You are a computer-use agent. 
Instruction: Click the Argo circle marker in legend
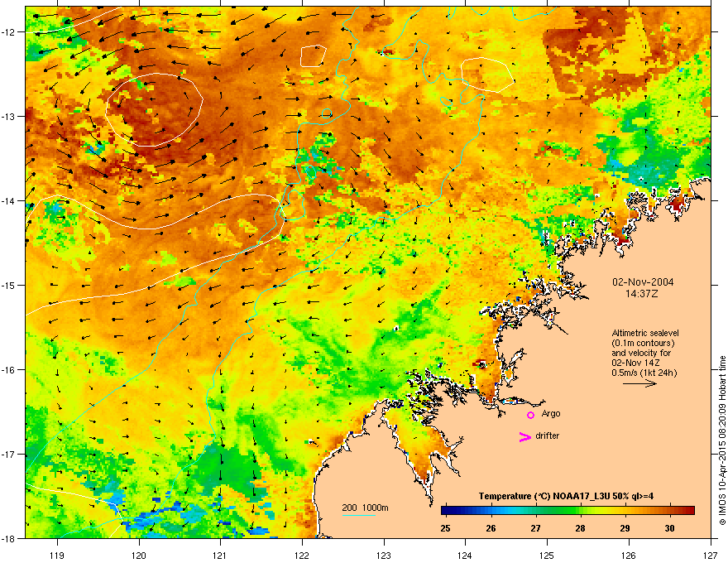point(530,415)
